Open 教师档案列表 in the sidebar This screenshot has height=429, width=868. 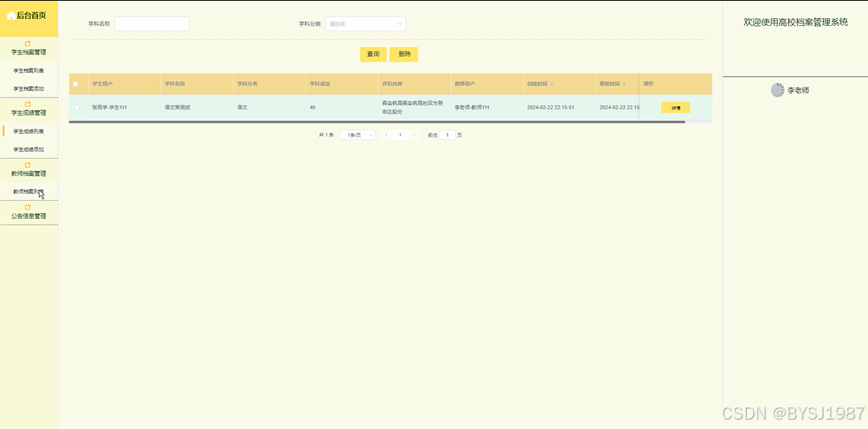tap(29, 191)
